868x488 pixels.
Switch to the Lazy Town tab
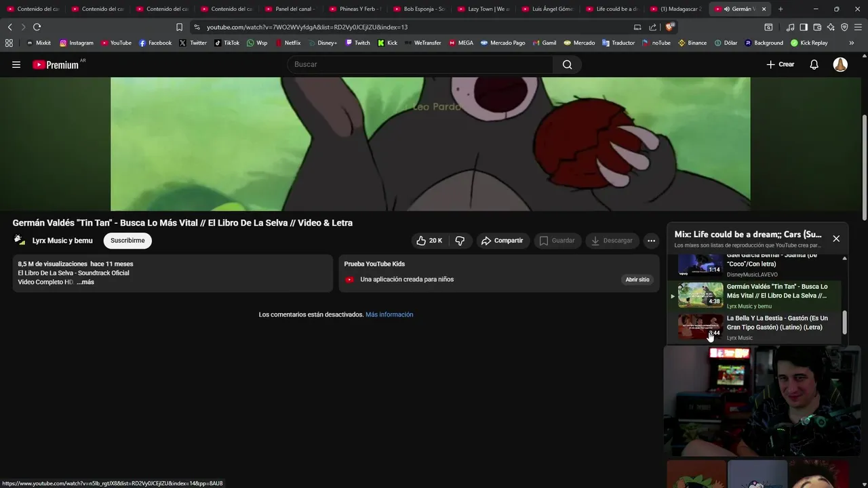coord(483,9)
